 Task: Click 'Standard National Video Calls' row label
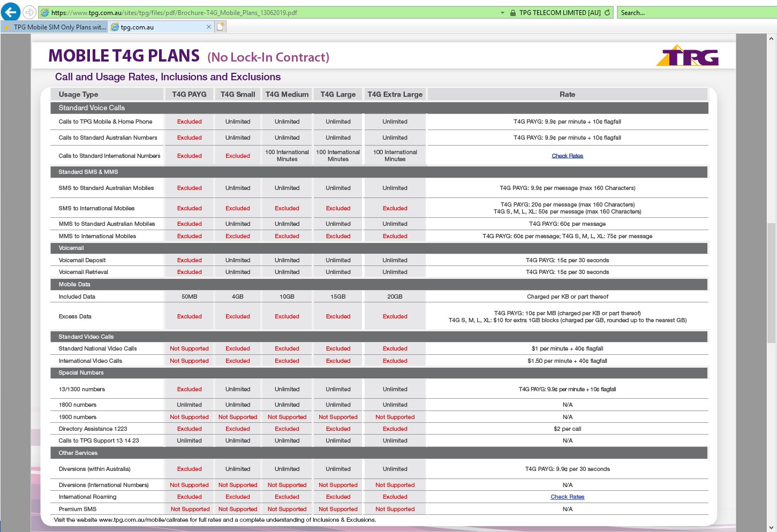tap(97, 348)
